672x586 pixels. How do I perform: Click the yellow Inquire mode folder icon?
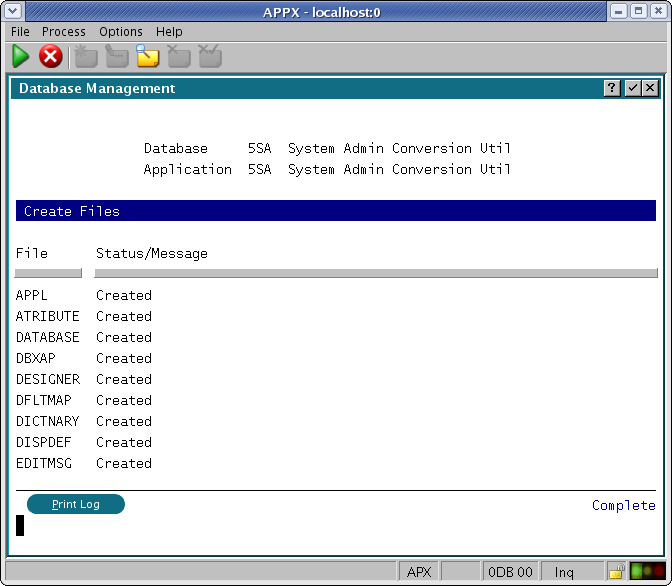pyautogui.click(x=148, y=57)
